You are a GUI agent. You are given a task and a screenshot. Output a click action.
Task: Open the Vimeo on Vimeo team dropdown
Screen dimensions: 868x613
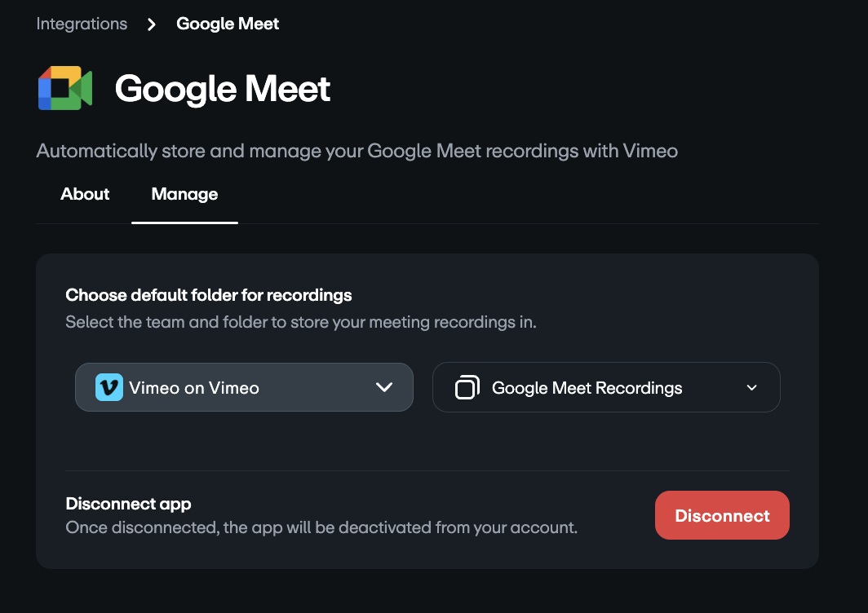[244, 387]
